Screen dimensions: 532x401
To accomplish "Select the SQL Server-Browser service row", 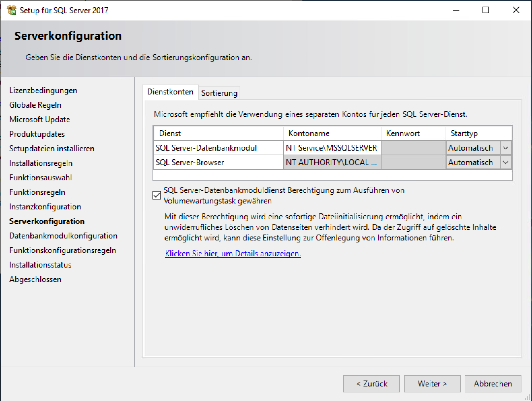I will [218, 163].
